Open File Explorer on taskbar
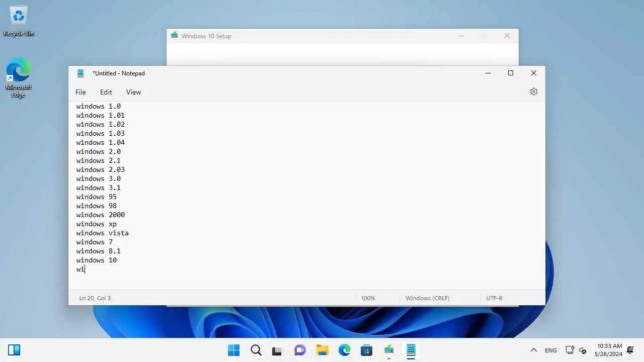Image resolution: width=644 pixels, height=362 pixels. 322,350
